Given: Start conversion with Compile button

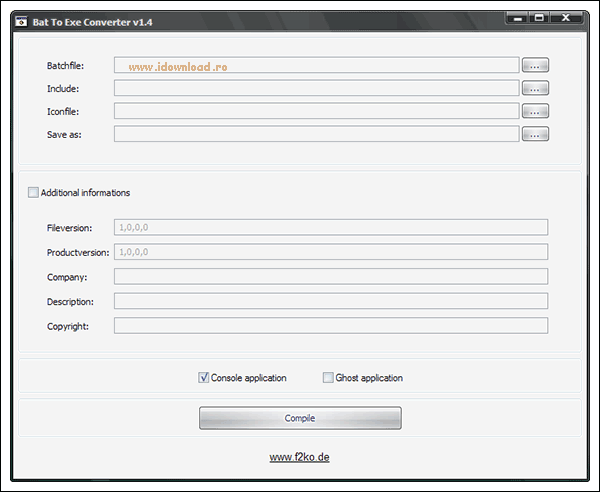Looking at the screenshot, I should click(300, 418).
